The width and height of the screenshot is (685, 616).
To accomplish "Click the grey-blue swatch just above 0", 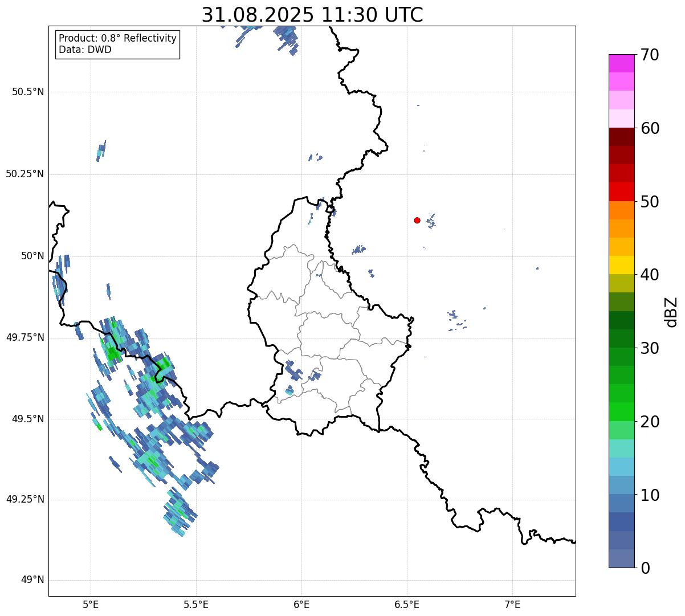I will (622, 558).
